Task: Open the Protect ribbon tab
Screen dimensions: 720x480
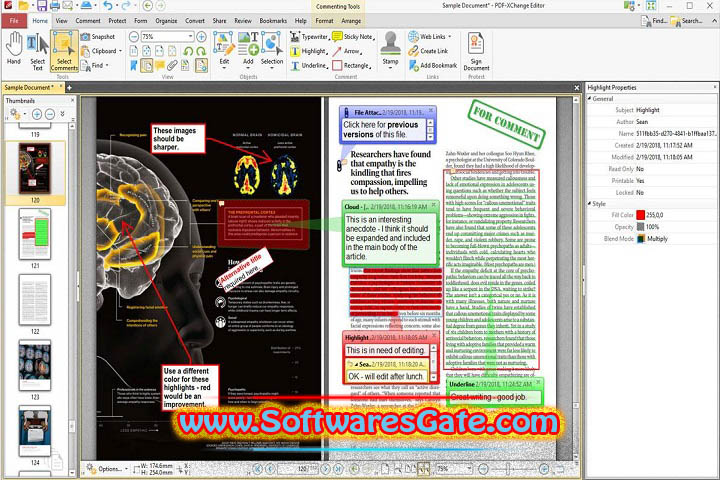Action: coord(117,21)
